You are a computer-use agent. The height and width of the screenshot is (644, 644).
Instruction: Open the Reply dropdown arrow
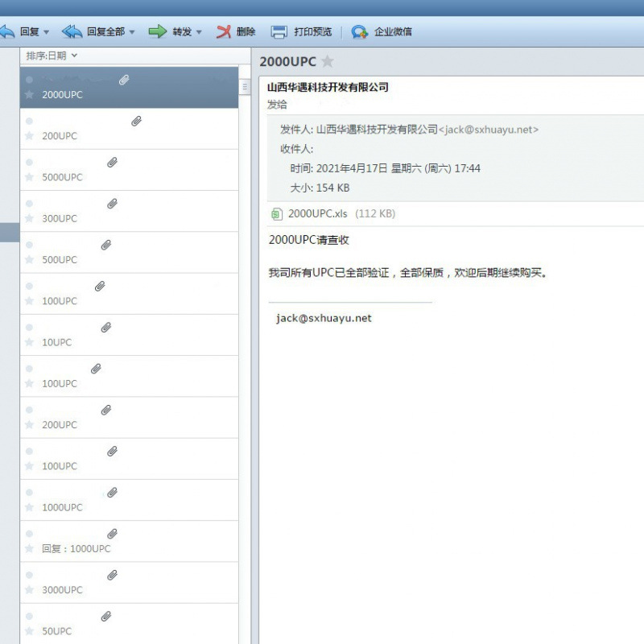(x=44, y=31)
